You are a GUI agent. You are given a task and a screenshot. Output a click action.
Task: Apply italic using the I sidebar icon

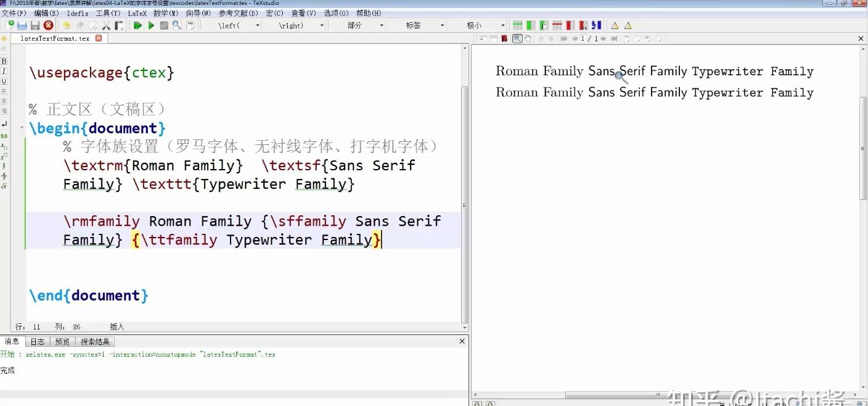4,72
